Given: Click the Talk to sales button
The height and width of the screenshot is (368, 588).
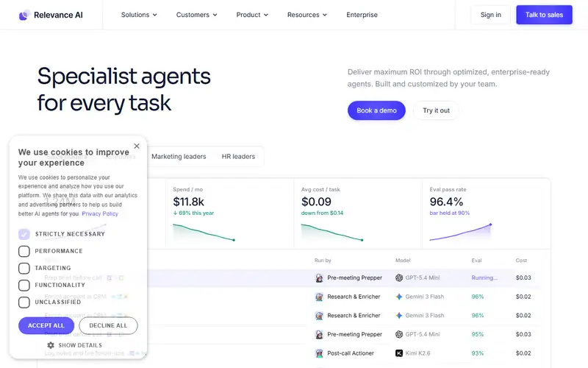Looking at the screenshot, I should point(544,15).
